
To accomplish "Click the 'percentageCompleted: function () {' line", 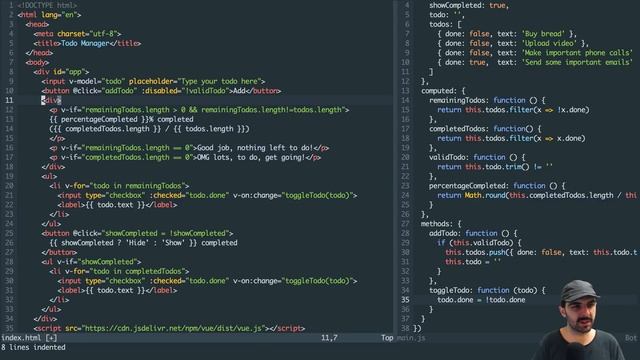I will [x=497, y=186].
